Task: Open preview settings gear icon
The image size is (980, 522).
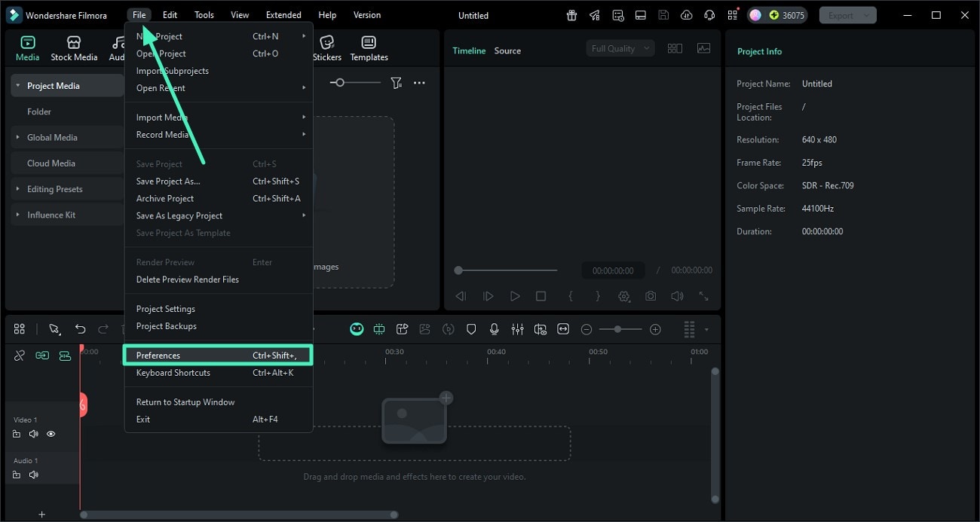Action: [x=624, y=297]
